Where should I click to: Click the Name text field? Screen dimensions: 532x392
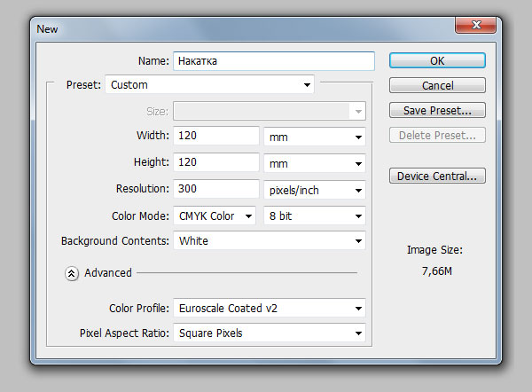coord(273,61)
